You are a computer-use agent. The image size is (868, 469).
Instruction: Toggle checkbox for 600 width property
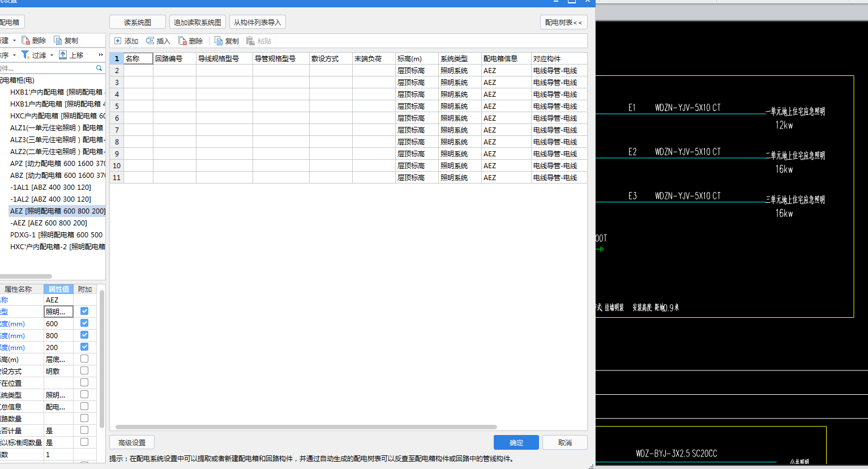point(84,323)
